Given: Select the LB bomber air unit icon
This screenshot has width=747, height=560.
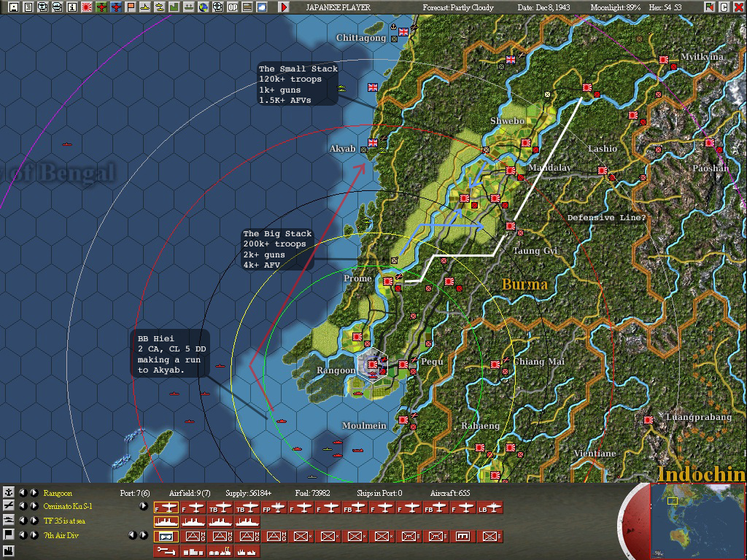Looking at the screenshot, I should [x=490, y=508].
